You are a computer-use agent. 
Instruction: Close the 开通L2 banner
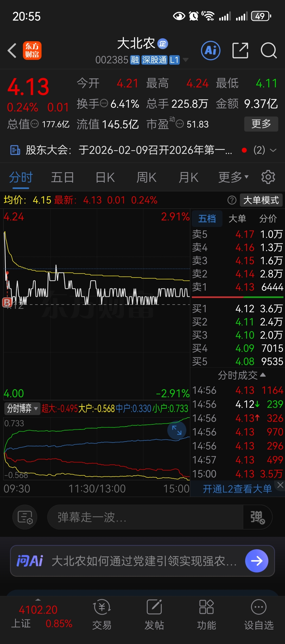pyautogui.click(x=280, y=485)
